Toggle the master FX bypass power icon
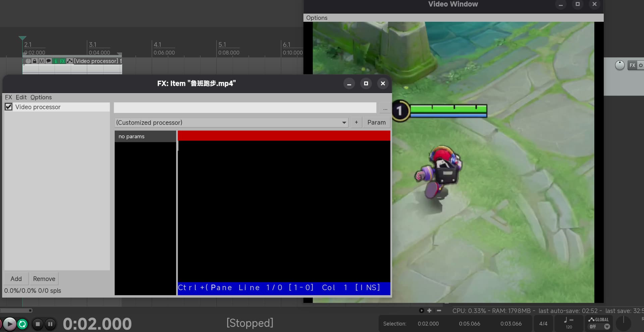The width and height of the screenshot is (644, 332). click(x=641, y=65)
